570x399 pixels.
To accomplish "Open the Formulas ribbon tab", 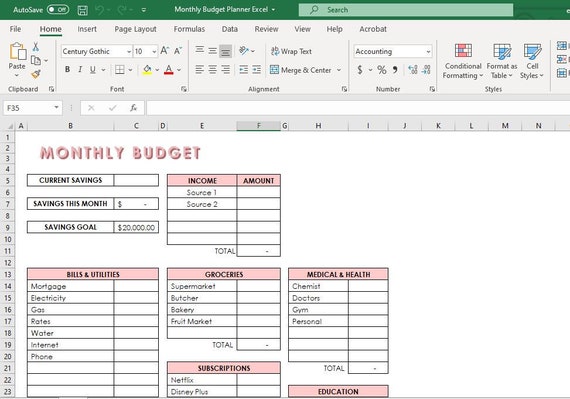I will tap(189, 29).
